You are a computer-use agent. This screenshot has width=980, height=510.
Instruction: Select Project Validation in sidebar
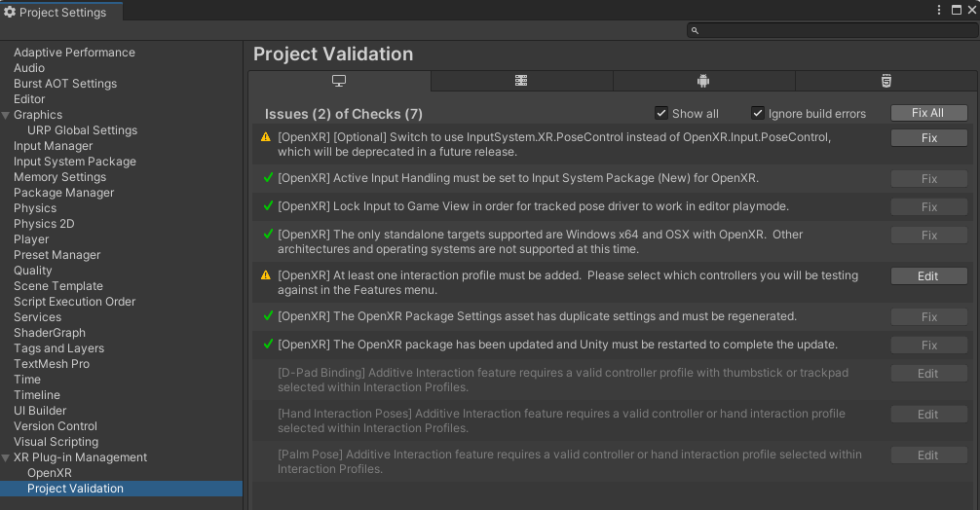point(75,489)
